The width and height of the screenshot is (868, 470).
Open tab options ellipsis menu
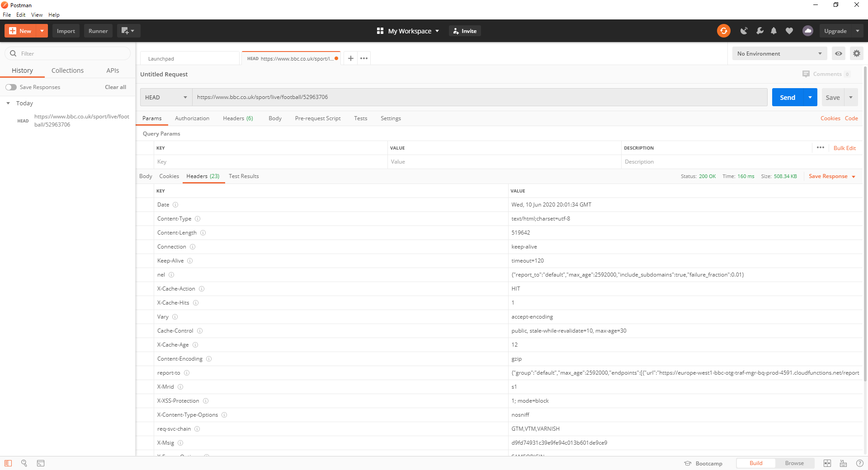point(364,58)
